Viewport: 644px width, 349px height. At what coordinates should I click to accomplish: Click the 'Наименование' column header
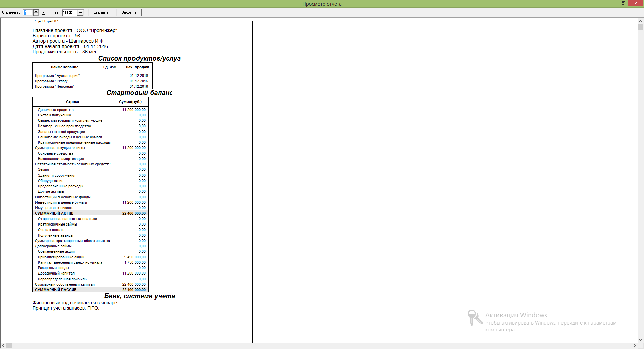click(x=65, y=67)
